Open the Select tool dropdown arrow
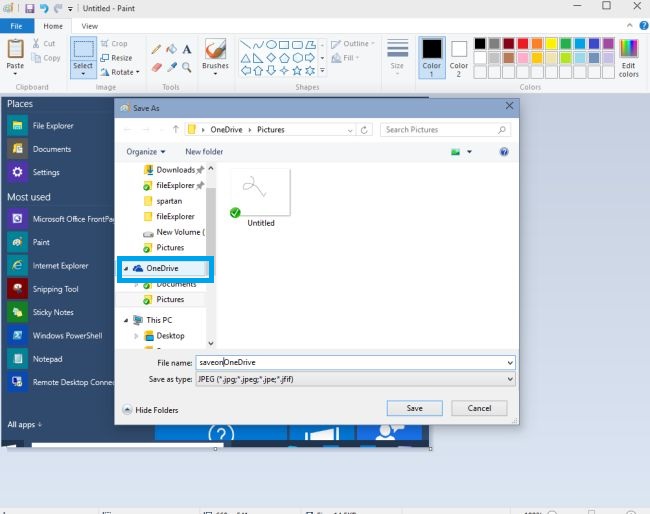This screenshot has width=650, height=514. (83, 74)
